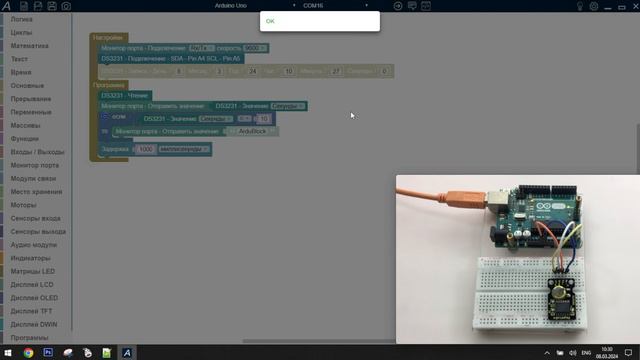Viewport: 640px width, 360px height.
Task: Select the Матрицы LED category
Action: [33, 271]
